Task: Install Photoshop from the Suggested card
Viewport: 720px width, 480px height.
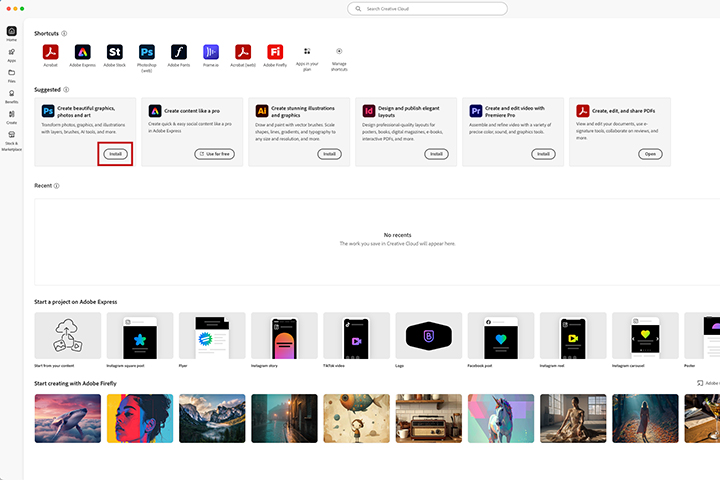Action: (x=116, y=154)
